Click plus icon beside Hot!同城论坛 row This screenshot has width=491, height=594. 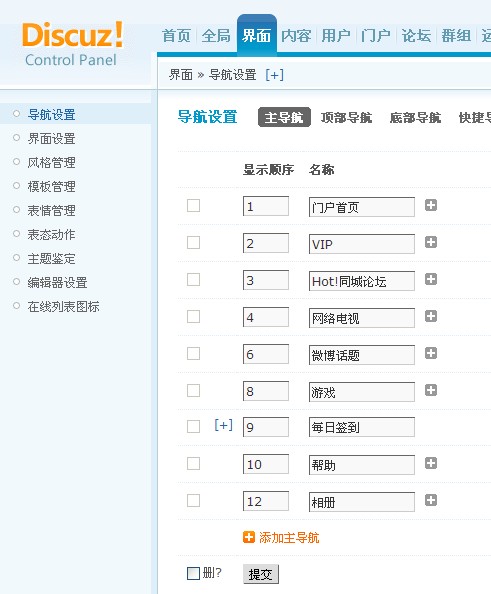[431, 279]
